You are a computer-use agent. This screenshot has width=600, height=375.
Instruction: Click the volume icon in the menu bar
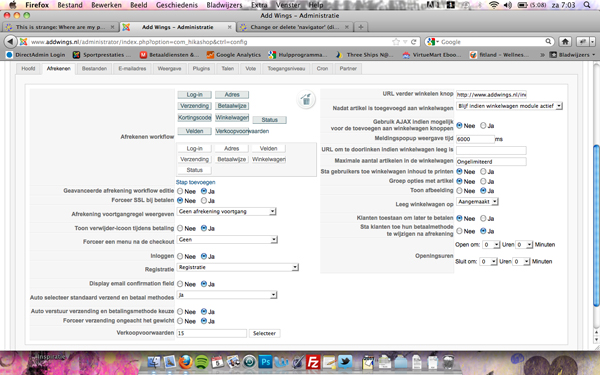point(508,5)
